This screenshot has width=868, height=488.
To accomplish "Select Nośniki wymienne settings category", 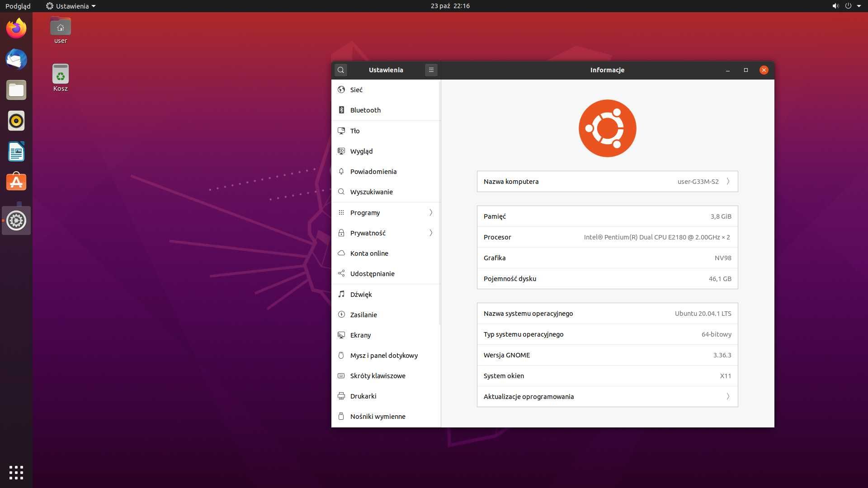I will (x=386, y=416).
